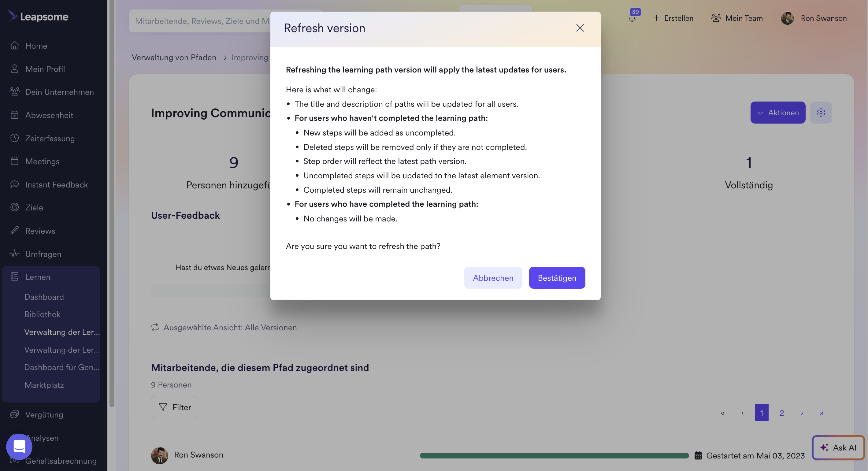Click the User-Feedback heading

click(x=185, y=215)
